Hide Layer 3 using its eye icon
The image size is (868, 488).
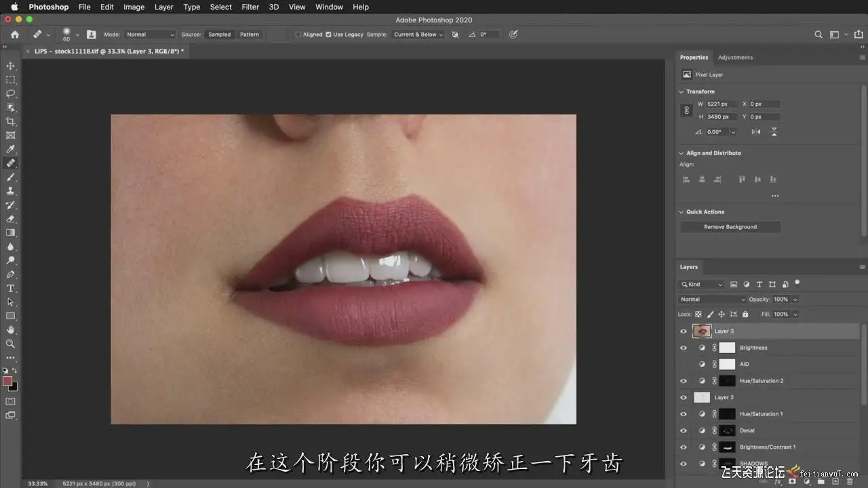pos(684,331)
